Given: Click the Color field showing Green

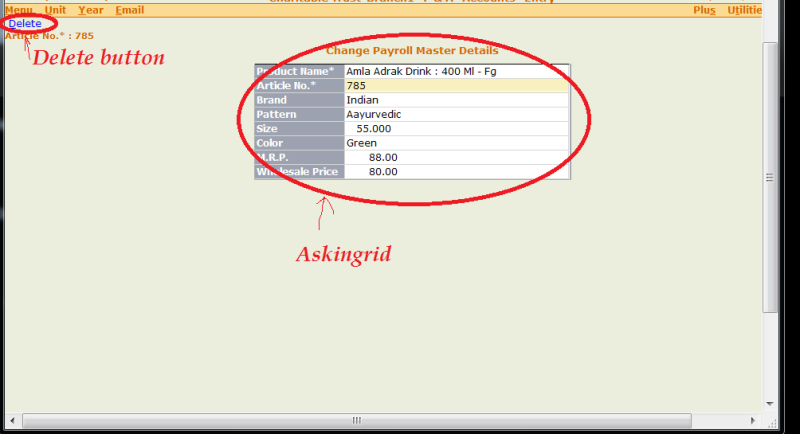Looking at the screenshot, I should click(457, 143).
